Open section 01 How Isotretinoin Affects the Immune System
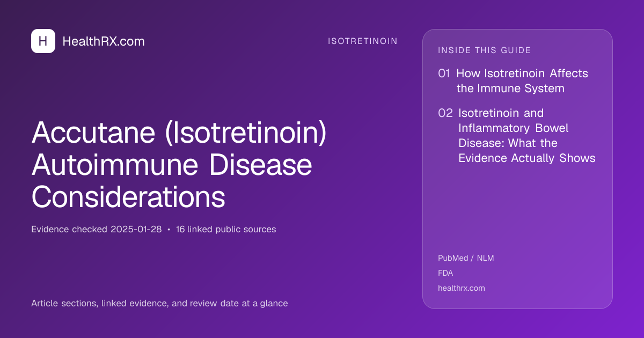The width and height of the screenshot is (644, 338). coord(513,81)
